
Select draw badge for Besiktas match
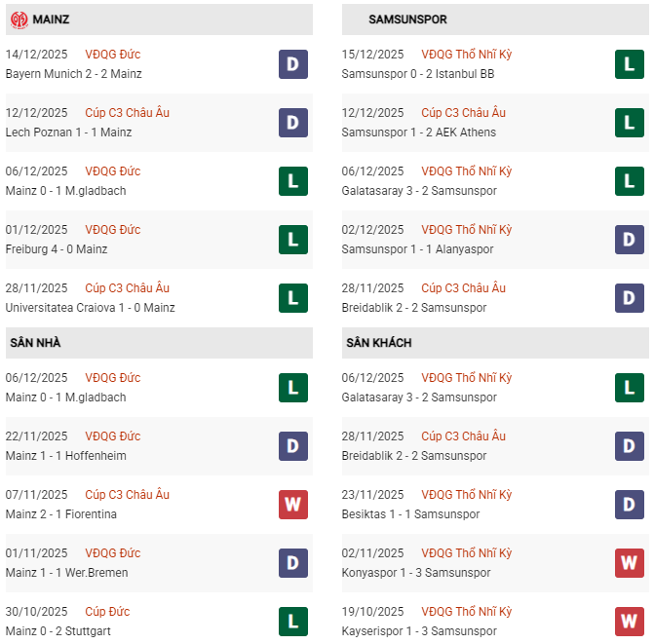tap(630, 505)
